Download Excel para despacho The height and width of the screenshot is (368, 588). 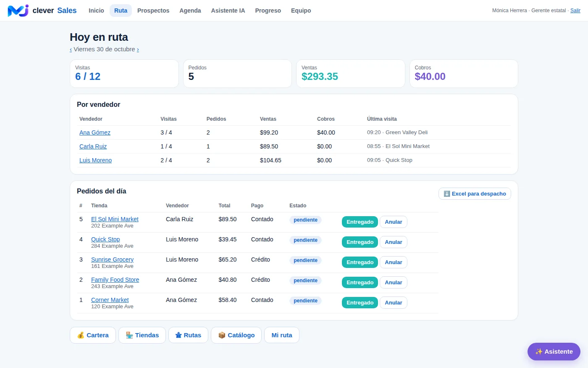pos(475,193)
